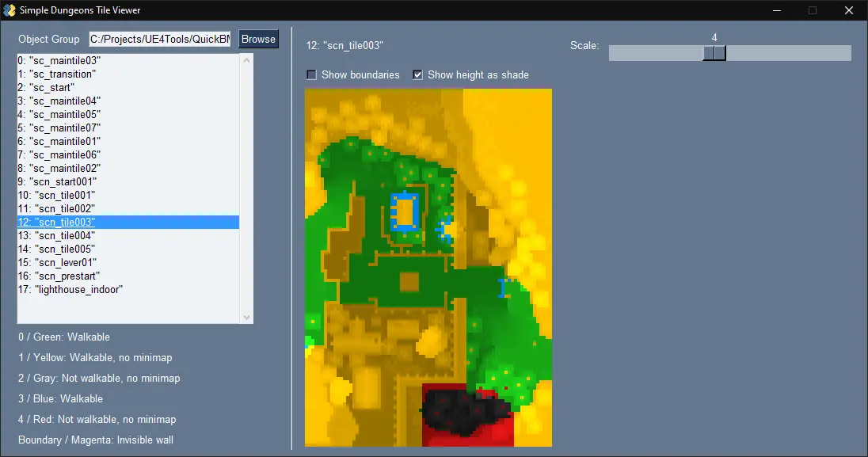Select list item 6: "sc_maintile01"

pos(128,141)
